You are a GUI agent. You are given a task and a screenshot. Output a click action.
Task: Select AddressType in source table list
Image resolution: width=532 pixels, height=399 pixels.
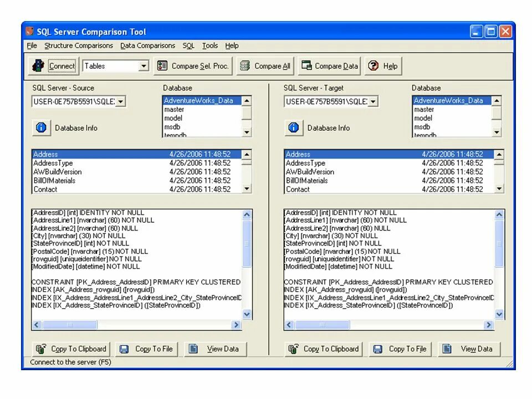point(137,163)
